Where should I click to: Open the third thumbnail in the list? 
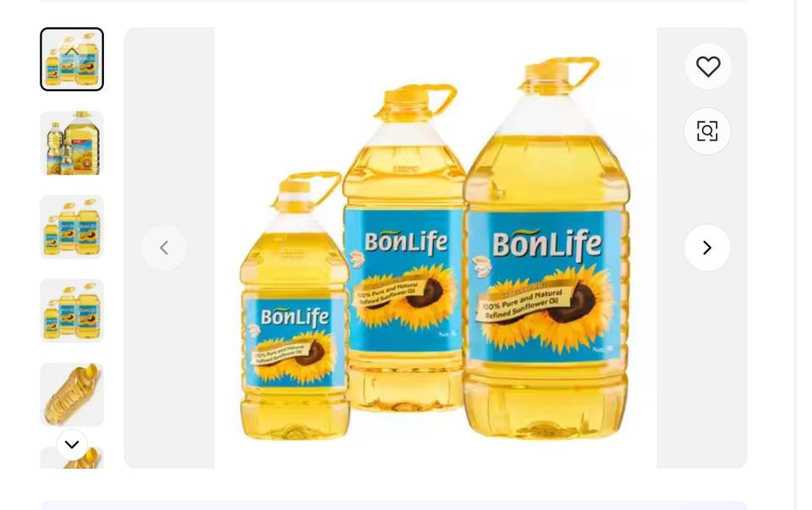click(72, 227)
